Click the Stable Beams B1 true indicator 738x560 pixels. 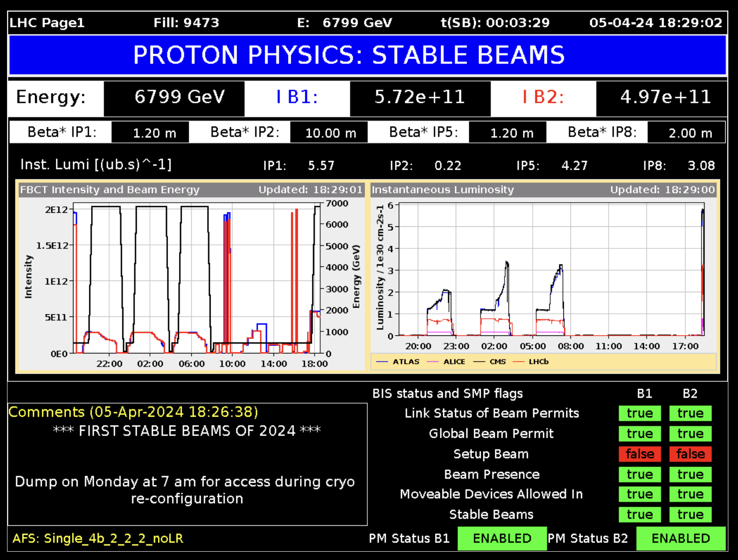[x=639, y=514]
